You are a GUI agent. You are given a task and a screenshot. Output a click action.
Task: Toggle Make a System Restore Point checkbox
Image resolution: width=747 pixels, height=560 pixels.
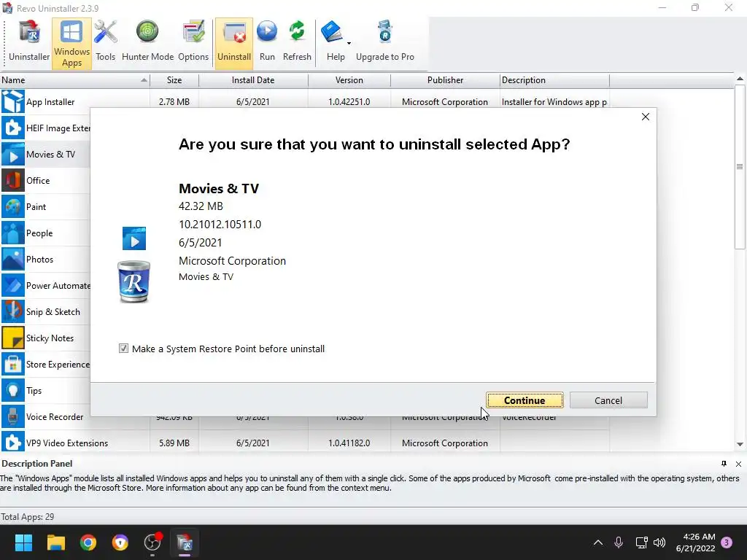coord(123,349)
